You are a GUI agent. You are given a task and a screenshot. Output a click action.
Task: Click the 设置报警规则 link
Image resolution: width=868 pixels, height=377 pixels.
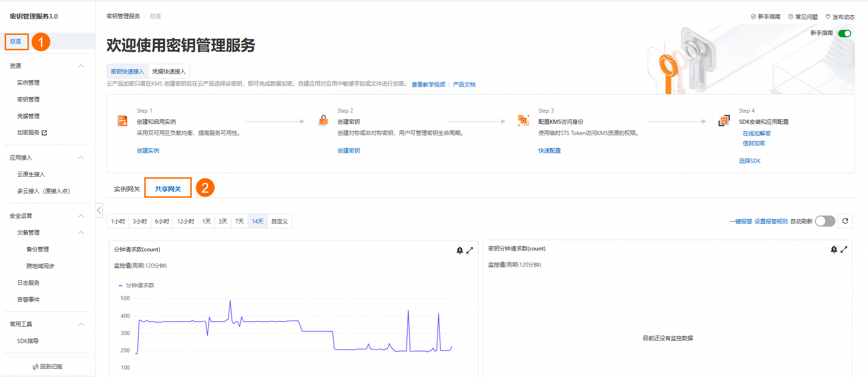[x=771, y=222]
